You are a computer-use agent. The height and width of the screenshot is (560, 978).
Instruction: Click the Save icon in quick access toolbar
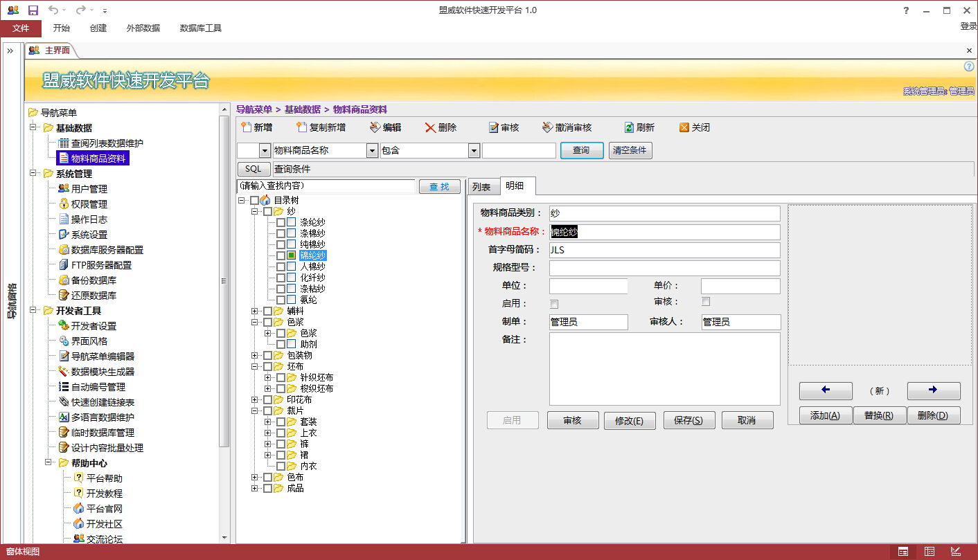pyautogui.click(x=33, y=10)
